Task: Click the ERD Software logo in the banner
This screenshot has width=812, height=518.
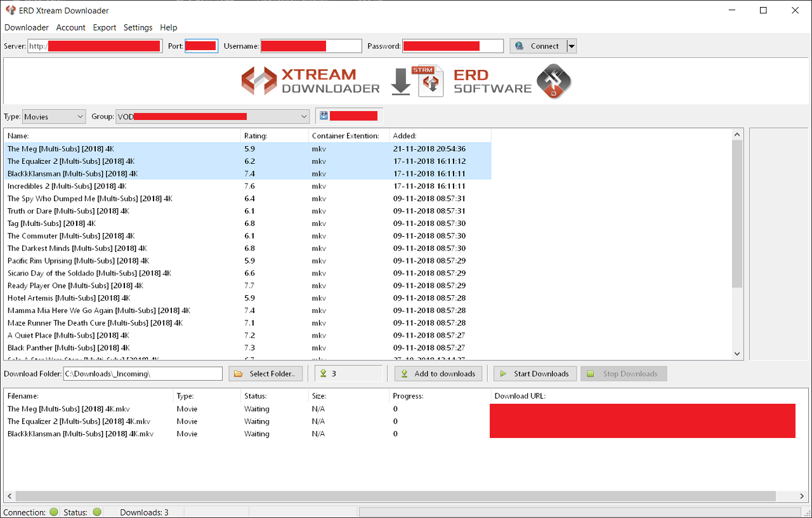Action: [x=513, y=81]
